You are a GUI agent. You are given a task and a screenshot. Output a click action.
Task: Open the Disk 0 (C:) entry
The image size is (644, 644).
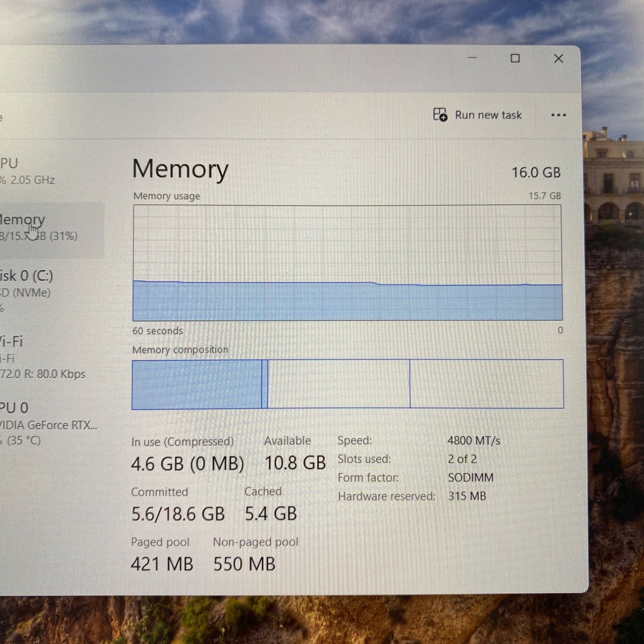click(51, 291)
